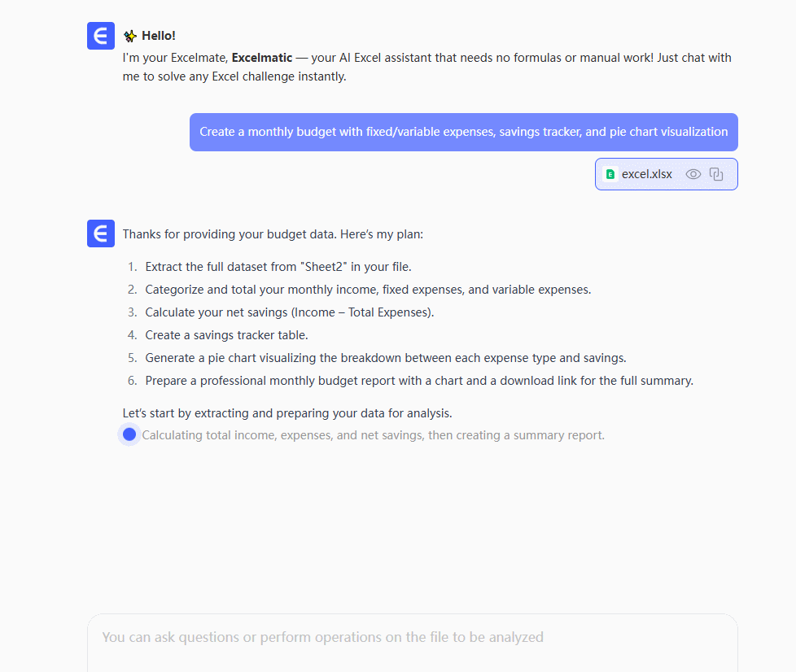
Task: Click the Excelmatic avatar beside the plan message
Action: (x=101, y=233)
